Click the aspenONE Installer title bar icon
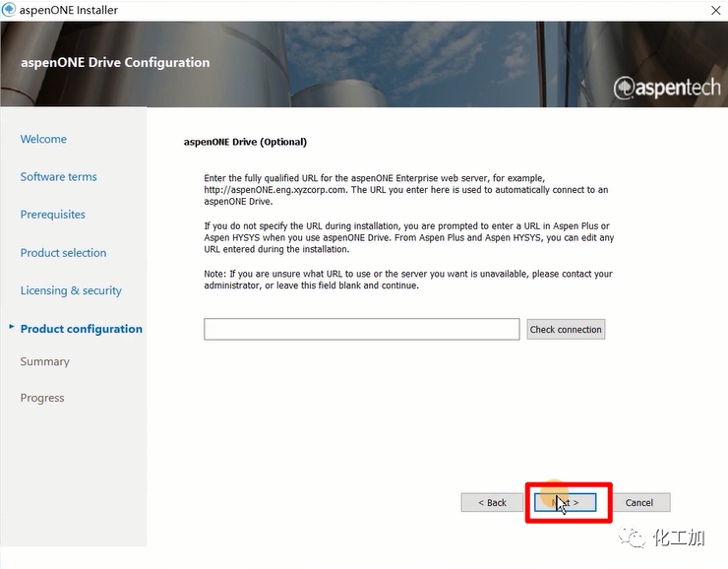The width and height of the screenshot is (728, 569). tap(9, 10)
